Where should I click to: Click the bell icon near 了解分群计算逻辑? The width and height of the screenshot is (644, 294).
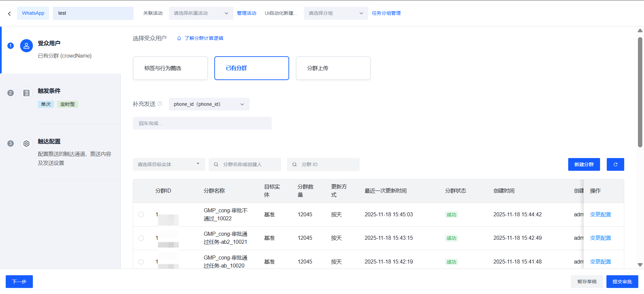(x=179, y=39)
